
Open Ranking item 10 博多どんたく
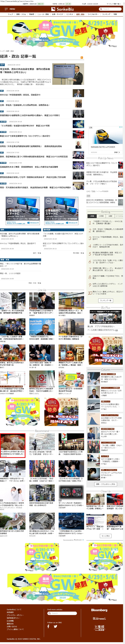click(108, 293)
